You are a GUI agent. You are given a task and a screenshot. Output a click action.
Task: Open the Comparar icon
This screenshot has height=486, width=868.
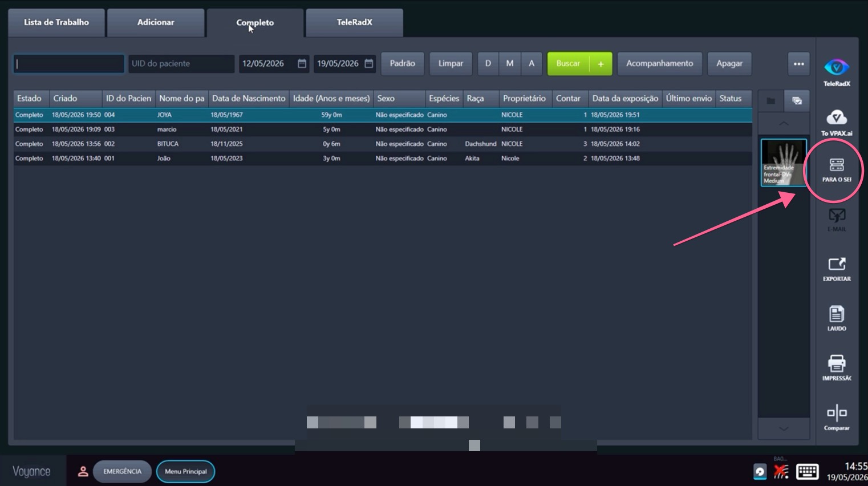click(x=837, y=417)
